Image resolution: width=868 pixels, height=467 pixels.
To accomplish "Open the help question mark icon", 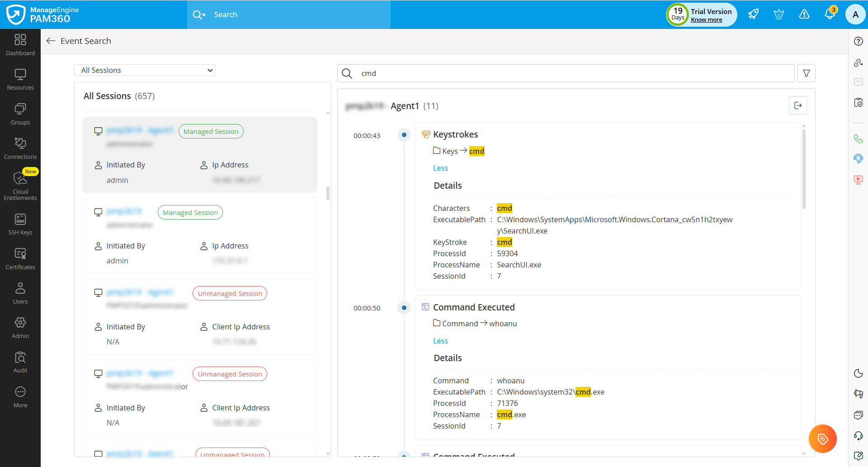I will [858, 41].
